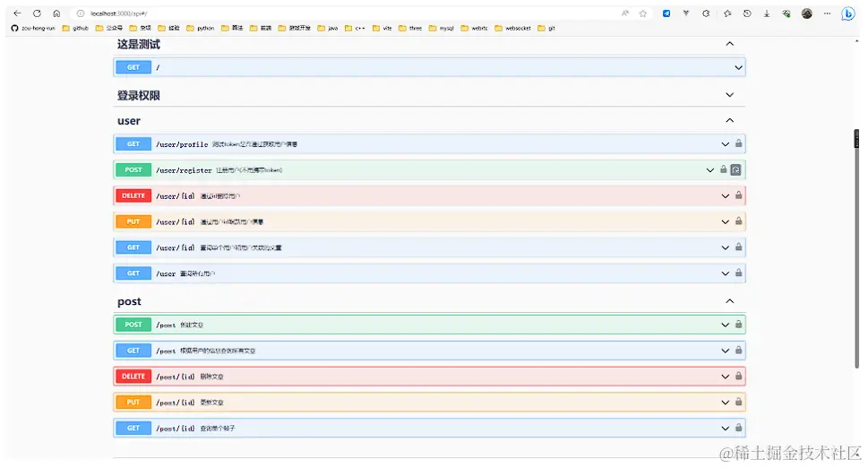868x468 pixels.
Task: Open the websocket bookmarks folder
Action: 512,28
